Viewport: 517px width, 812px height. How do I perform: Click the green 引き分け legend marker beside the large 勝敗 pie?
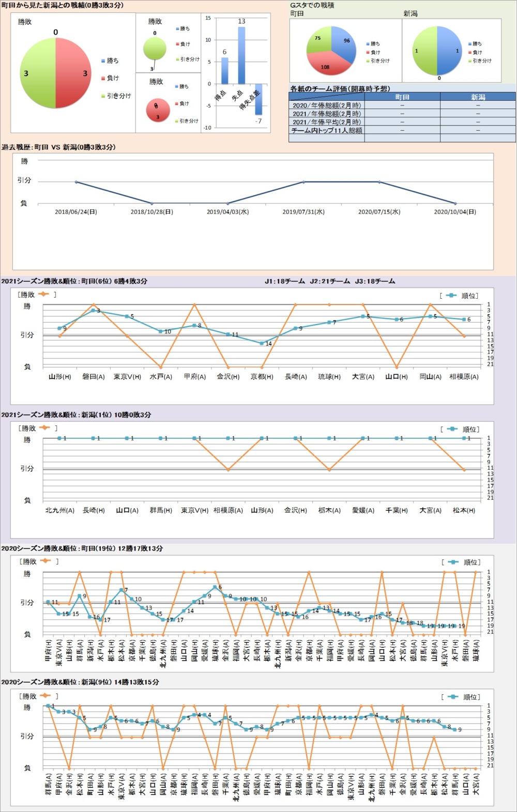coord(103,96)
